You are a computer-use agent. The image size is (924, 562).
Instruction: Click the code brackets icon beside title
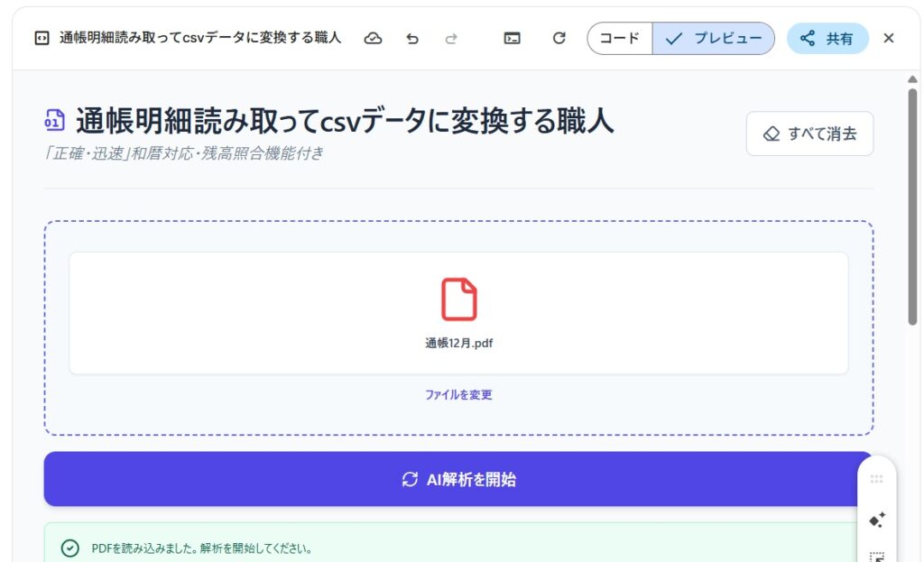tap(41, 38)
